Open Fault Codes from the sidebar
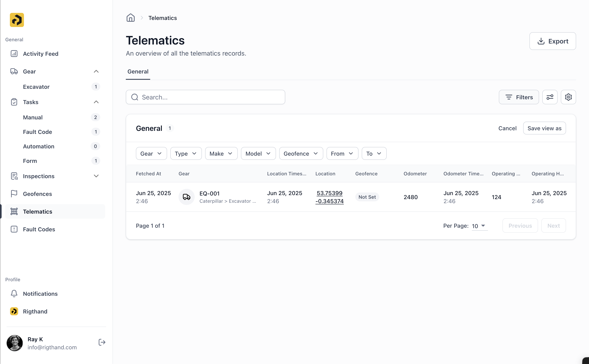589x364 pixels. click(39, 229)
